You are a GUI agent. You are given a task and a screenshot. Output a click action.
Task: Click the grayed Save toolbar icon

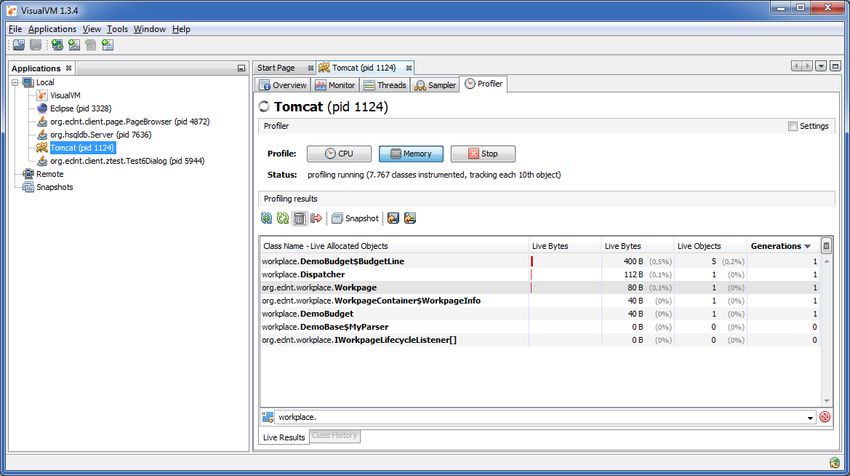coord(36,45)
